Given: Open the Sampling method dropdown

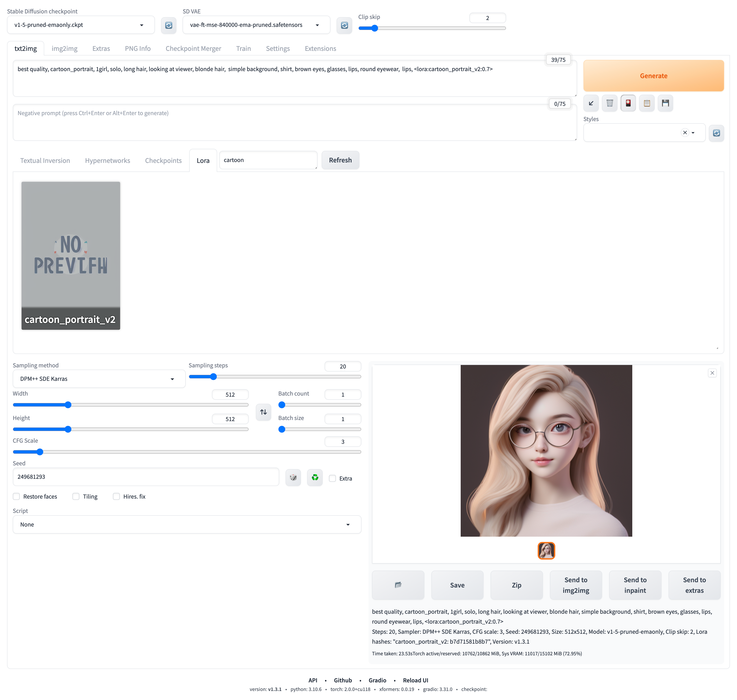Looking at the screenshot, I should [99, 379].
